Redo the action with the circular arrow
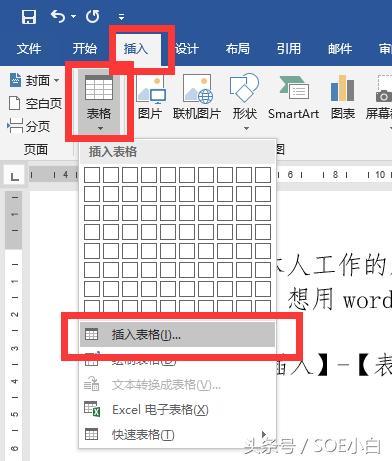392x461 pixels. coord(92,16)
